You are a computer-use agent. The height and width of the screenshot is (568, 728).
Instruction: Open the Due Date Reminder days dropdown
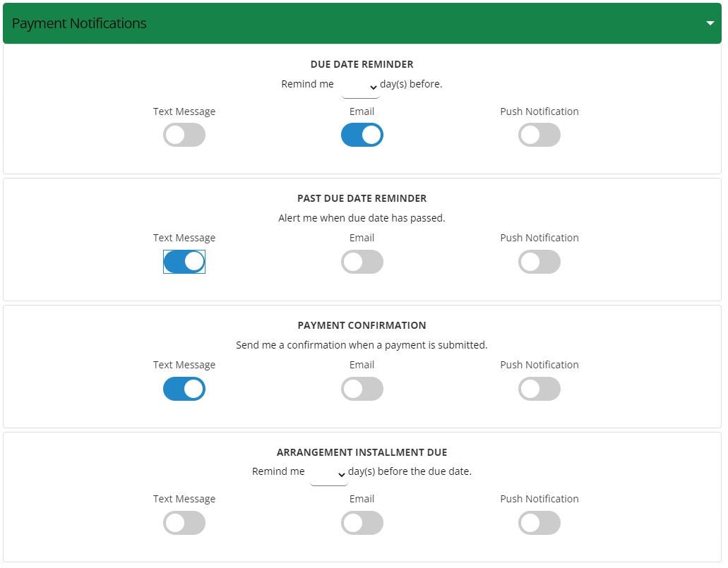[361, 87]
